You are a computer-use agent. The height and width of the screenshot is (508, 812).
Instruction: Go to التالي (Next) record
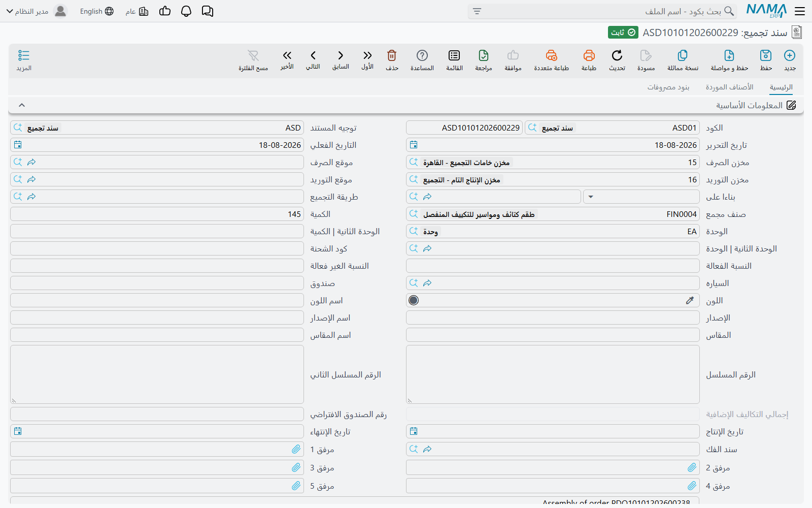(x=313, y=55)
